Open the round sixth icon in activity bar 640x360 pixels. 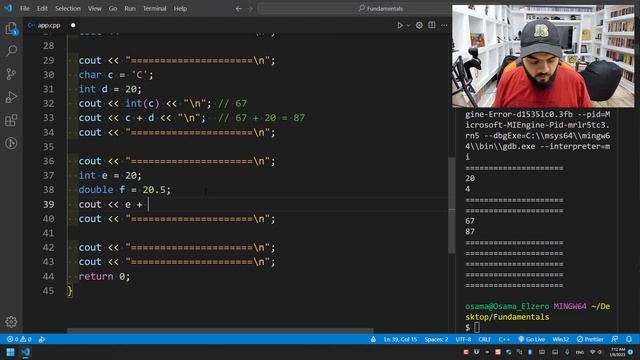coord(11,143)
